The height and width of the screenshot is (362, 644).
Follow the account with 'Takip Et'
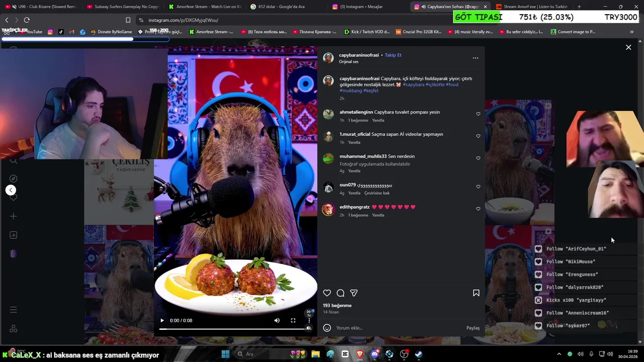pos(393,55)
